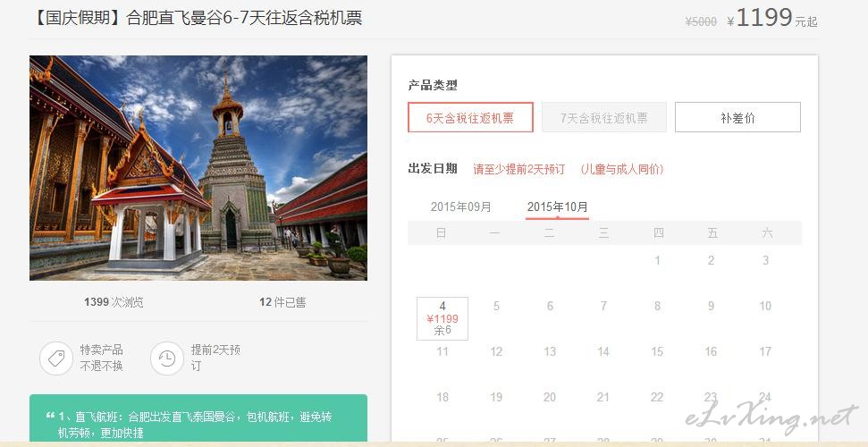Choose the 补差价 option
This screenshot has height=447, width=868.
tap(737, 117)
